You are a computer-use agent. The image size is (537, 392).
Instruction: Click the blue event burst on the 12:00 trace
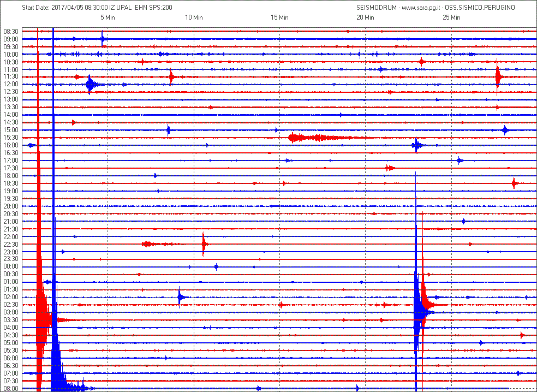pyautogui.click(x=92, y=84)
